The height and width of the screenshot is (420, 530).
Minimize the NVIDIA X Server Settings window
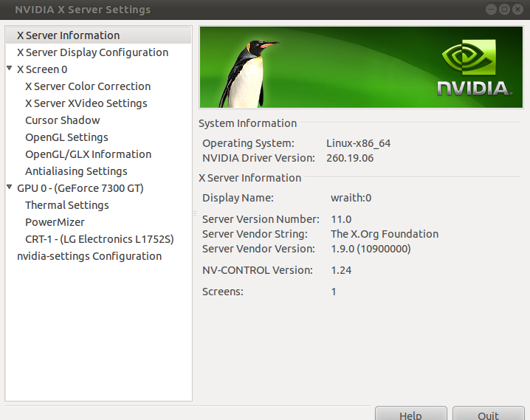491,10
